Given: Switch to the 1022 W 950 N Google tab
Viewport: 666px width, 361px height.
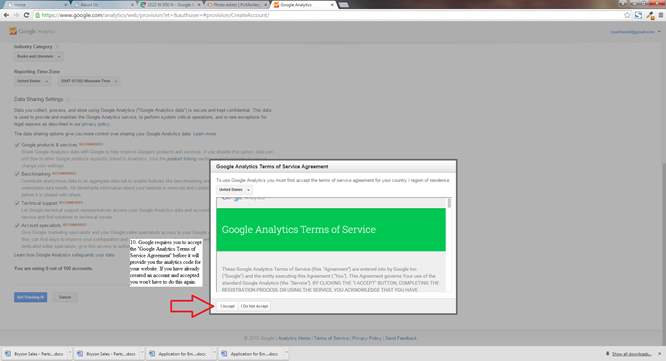Looking at the screenshot, I should (x=169, y=5).
